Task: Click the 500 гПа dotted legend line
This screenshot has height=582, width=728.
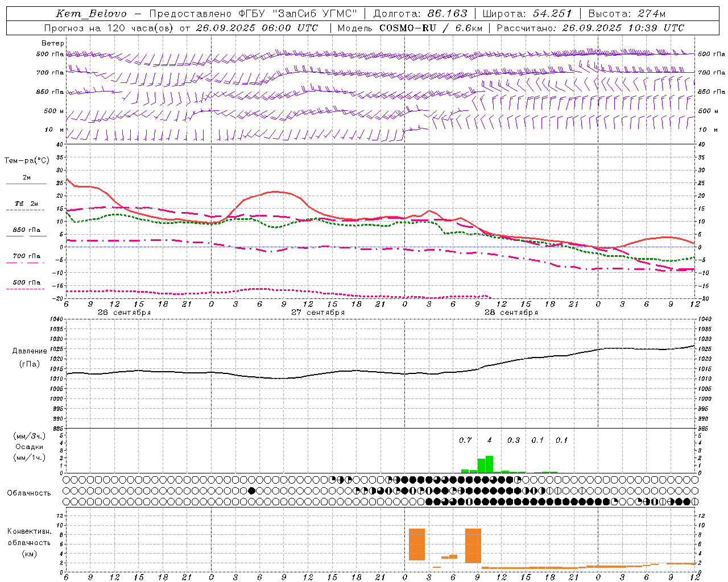Action: click(x=25, y=289)
